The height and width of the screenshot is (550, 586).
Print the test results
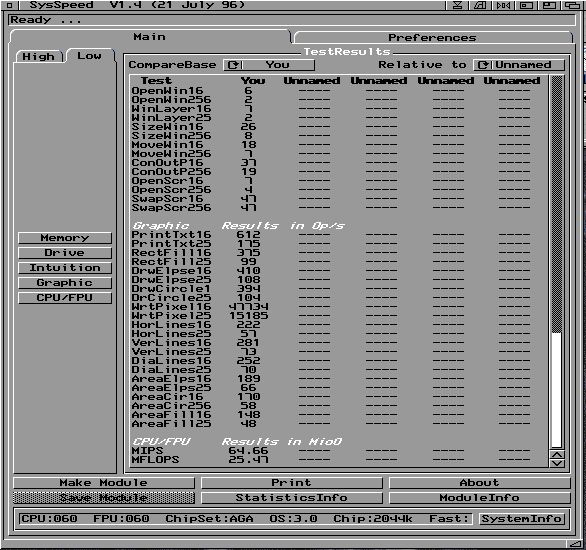[292, 483]
